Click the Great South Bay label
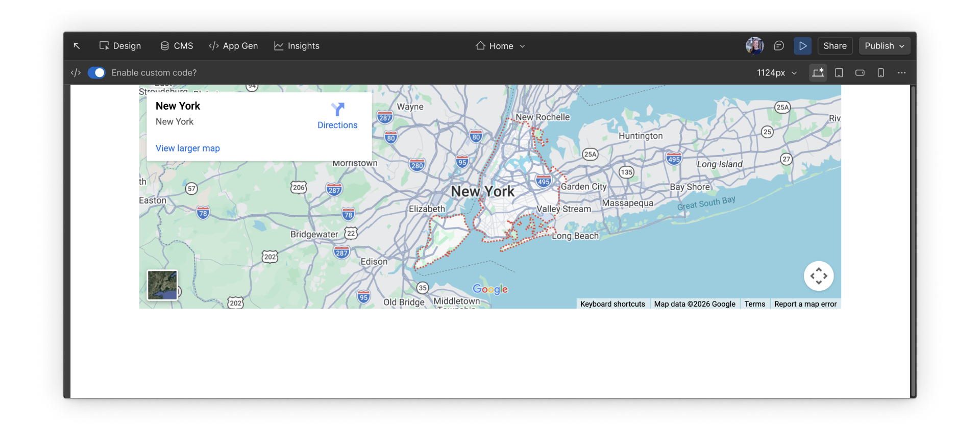This screenshot has width=980, height=430. coord(706,203)
